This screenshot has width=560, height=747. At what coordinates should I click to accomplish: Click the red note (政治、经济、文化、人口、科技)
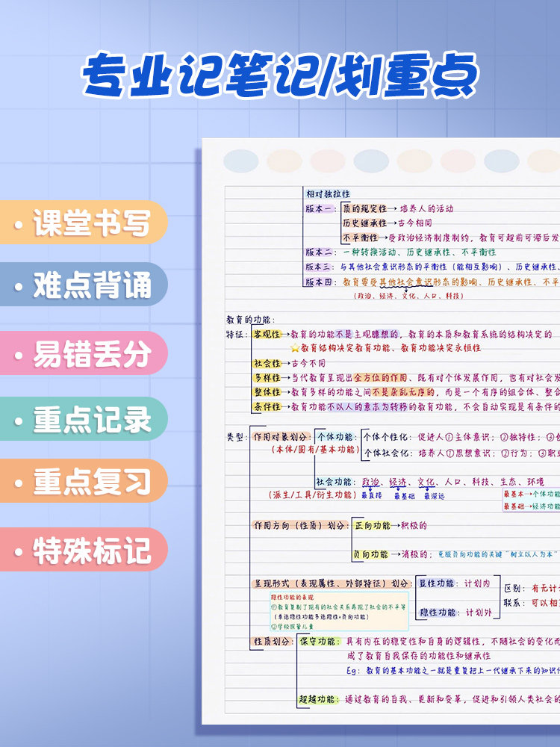click(408, 295)
